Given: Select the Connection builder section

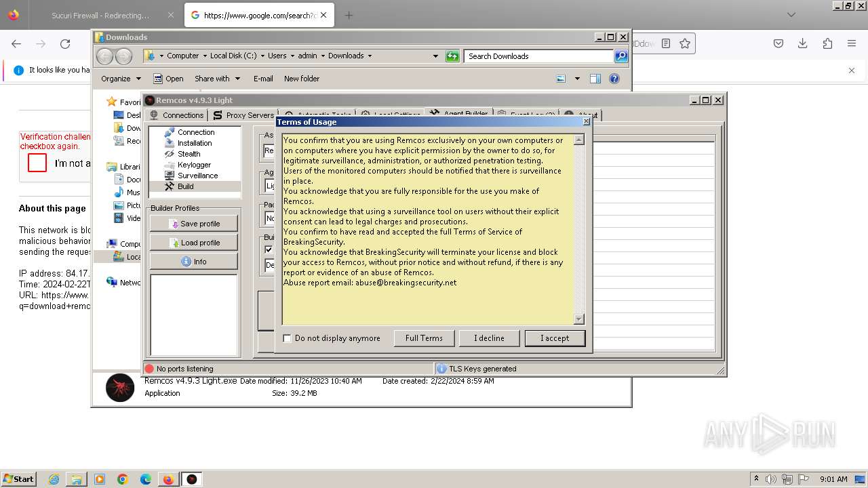Looking at the screenshot, I should [x=196, y=132].
